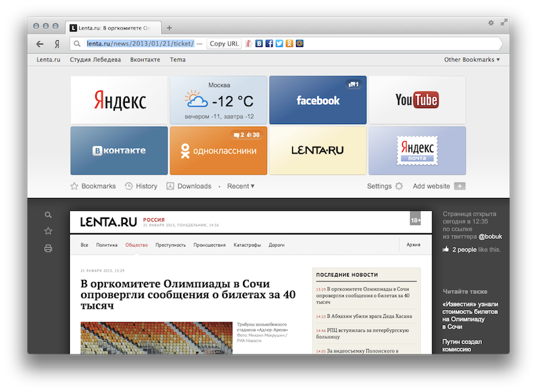This screenshot has width=537, height=392.
Task: Click the Copy URL button
Action: [x=224, y=44]
